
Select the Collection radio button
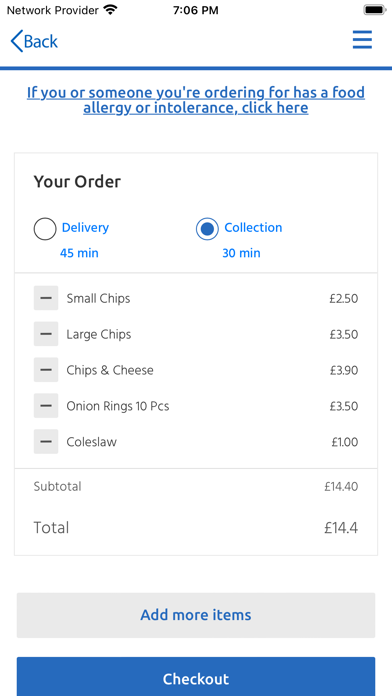(x=207, y=229)
